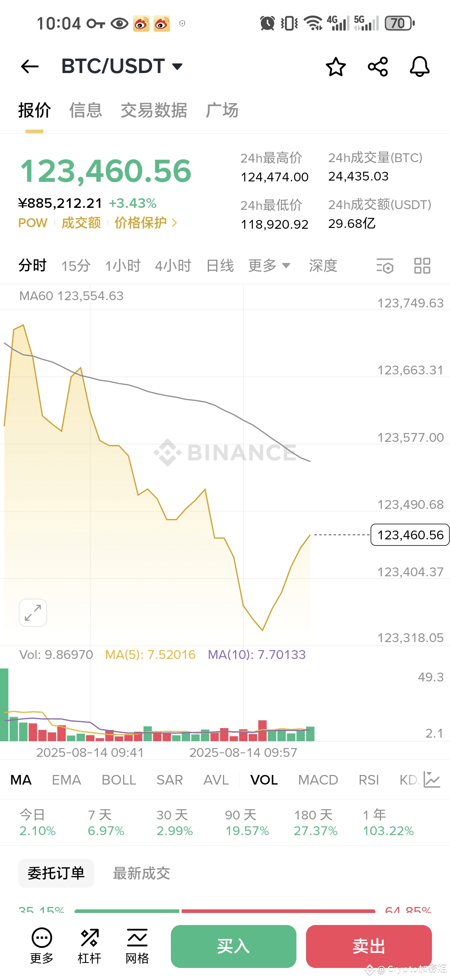
Task: Select the 15分 timeframe tab
Action: click(x=76, y=266)
